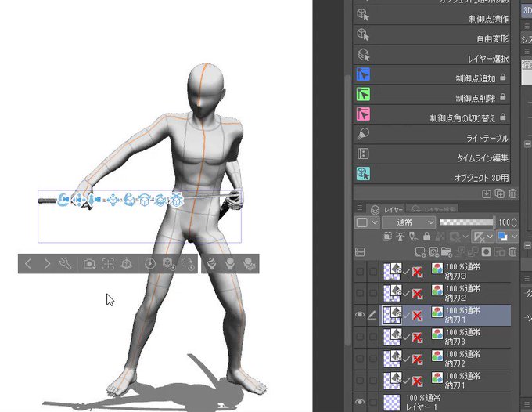Click the focus on editing target icon
Screen dimensions: 532x412
pyautogui.click(x=108, y=264)
